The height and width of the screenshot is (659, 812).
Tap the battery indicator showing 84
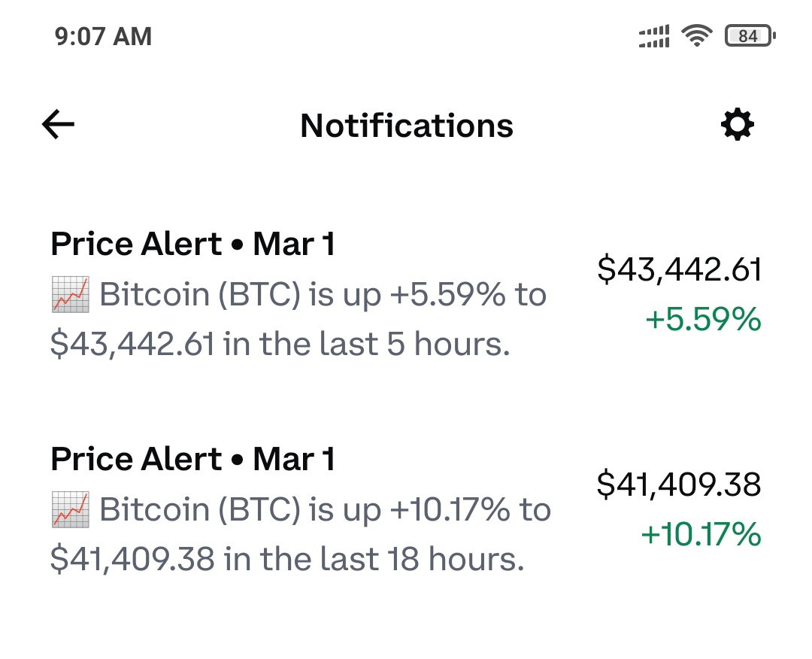[750, 36]
